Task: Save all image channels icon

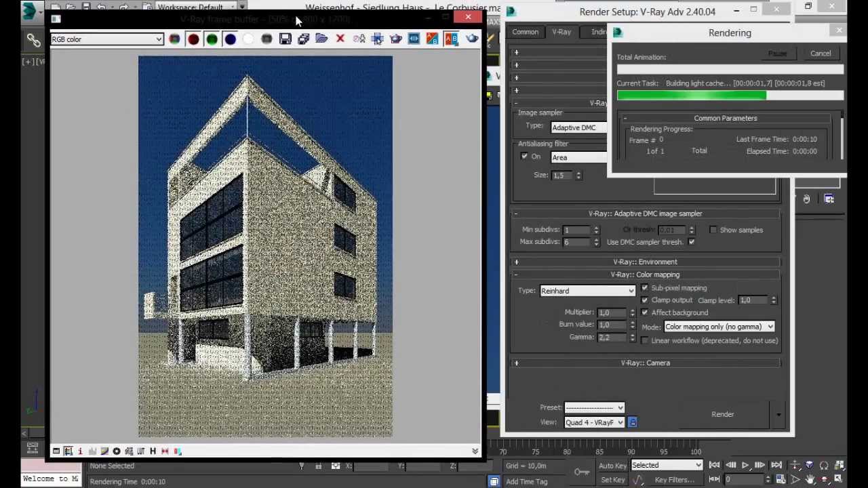Action: 303,39
